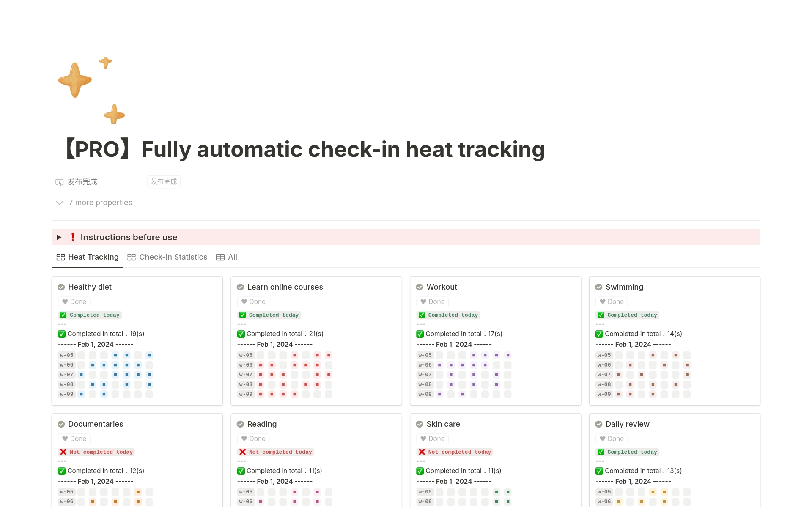Click the 发布完成 tag pill
Viewport: 812px width, 507px height.
(x=164, y=181)
